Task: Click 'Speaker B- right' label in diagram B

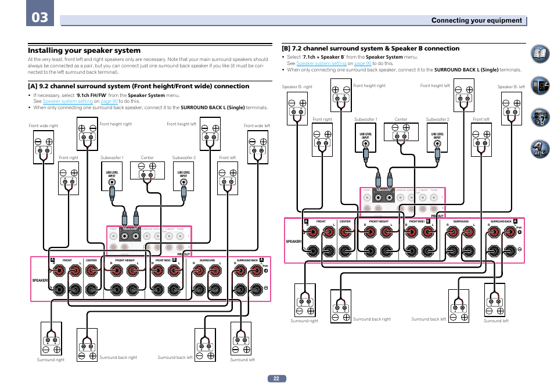Action: [x=297, y=87]
